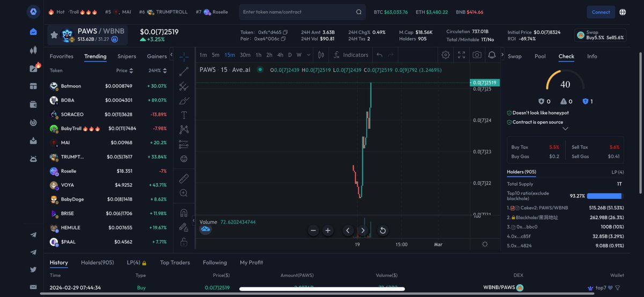Click the Connect wallet button
This screenshot has height=297, width=644.
pyautogui.click(x=601, y=12)
